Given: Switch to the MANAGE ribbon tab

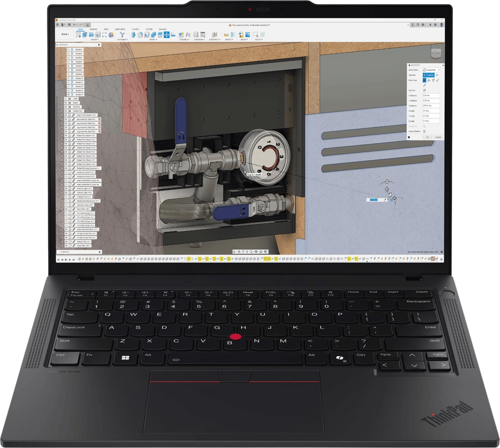Looking at the screenshot, I should click(163, 29).
